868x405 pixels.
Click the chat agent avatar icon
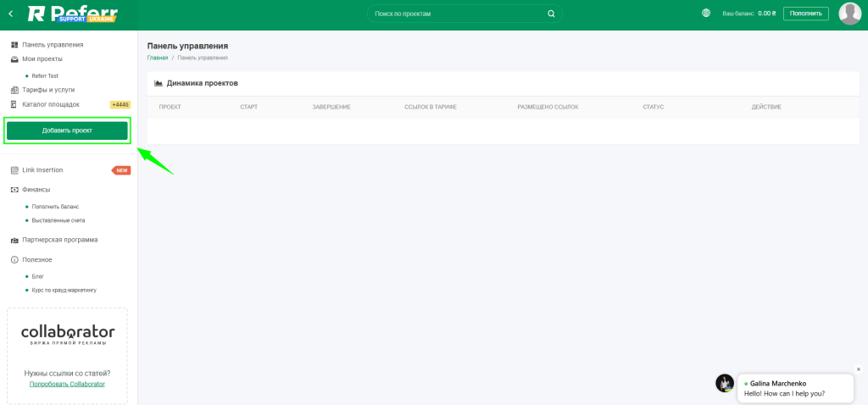[x=725, y=383]
